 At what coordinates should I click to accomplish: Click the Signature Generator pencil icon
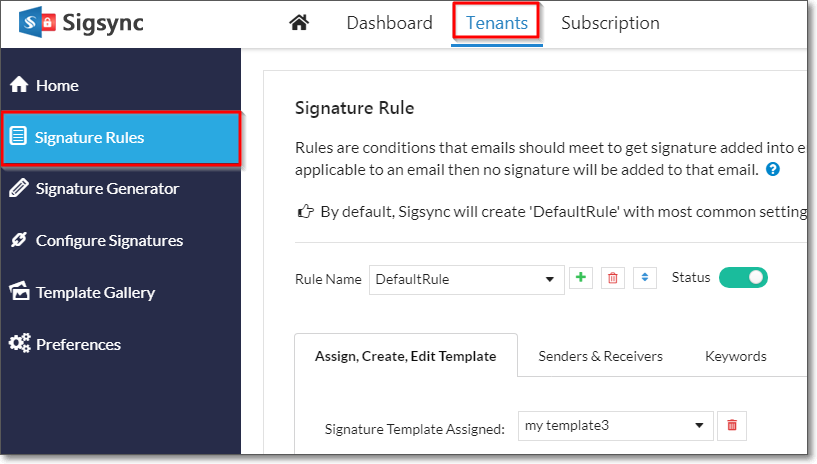pyautogui.click(x=19, y=188)
